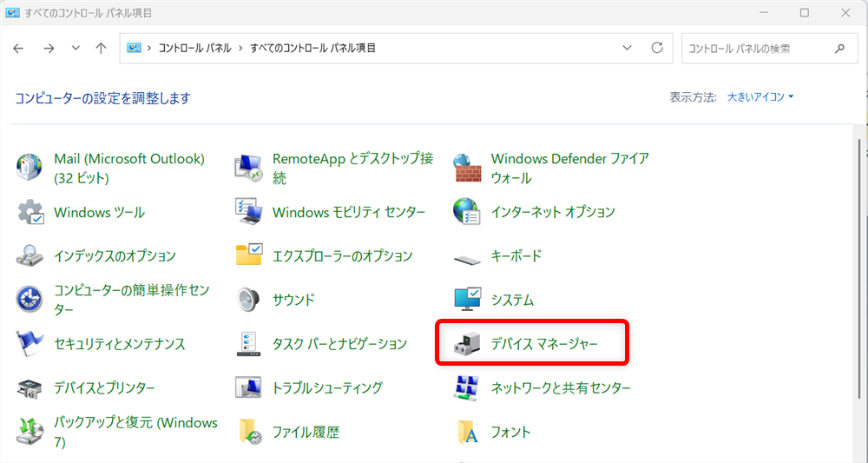
Task: Minimize the control panel window
Action: (764, 13)
